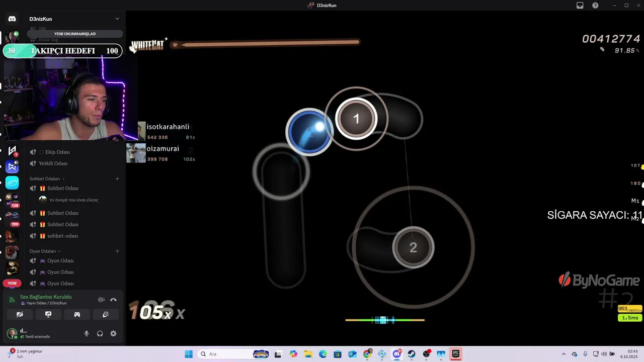Viewport: 644px width, 362px height.
Task: Click osu! hit circle number 1
Action: tap(356, 119)
